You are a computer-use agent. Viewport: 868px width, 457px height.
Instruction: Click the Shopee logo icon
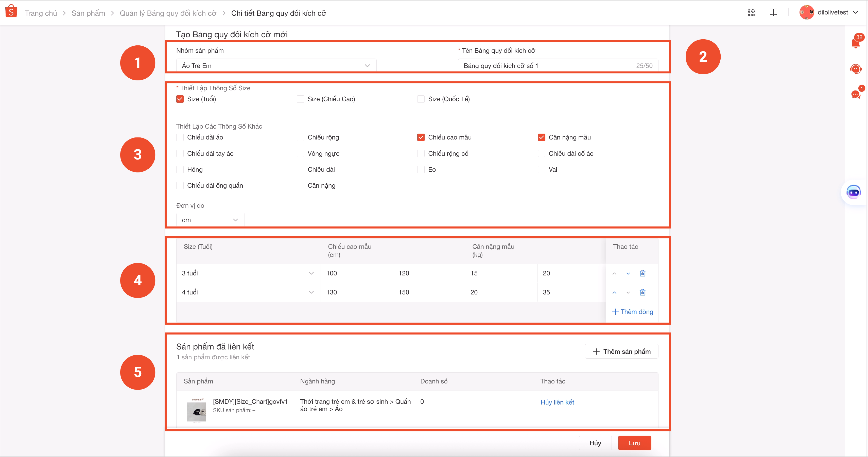[x=11, y=11]
